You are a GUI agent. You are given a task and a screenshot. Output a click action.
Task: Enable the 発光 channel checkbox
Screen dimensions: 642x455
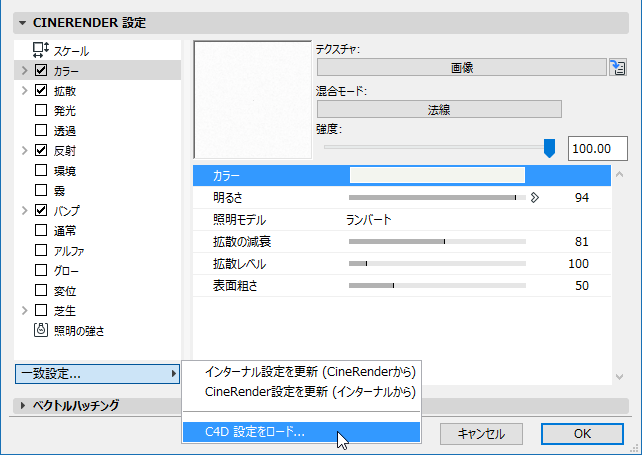click(x=41, y=110)
